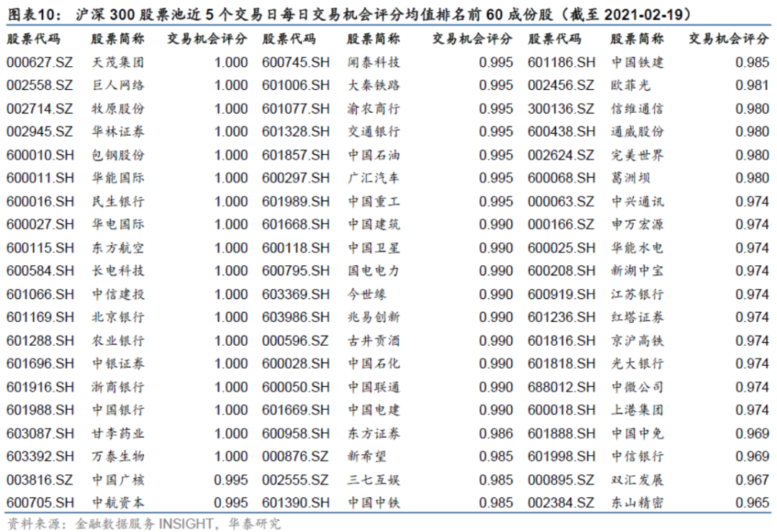Click stock name 新希望
The height and width of the screenshot is (532, 777).
pos(367,457)
